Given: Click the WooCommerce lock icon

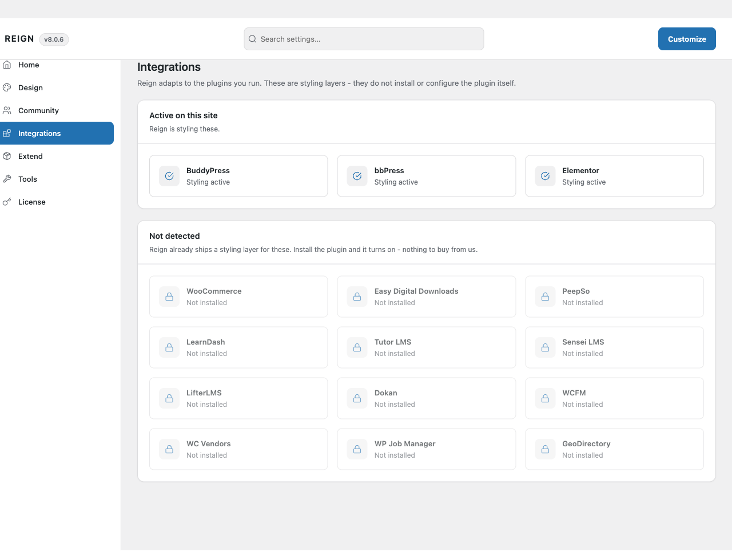Looking at the screenshot, I should 169,297.
